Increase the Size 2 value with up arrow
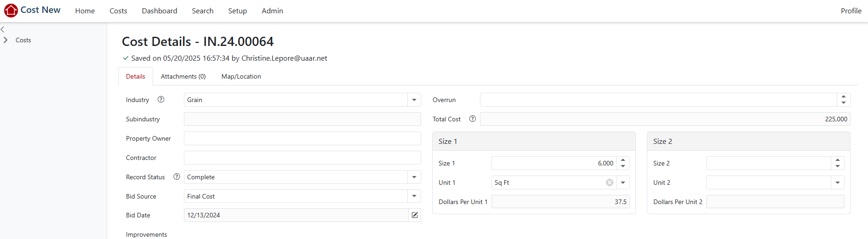The width and height of the screenshot is (868, 239). point(838,160)
